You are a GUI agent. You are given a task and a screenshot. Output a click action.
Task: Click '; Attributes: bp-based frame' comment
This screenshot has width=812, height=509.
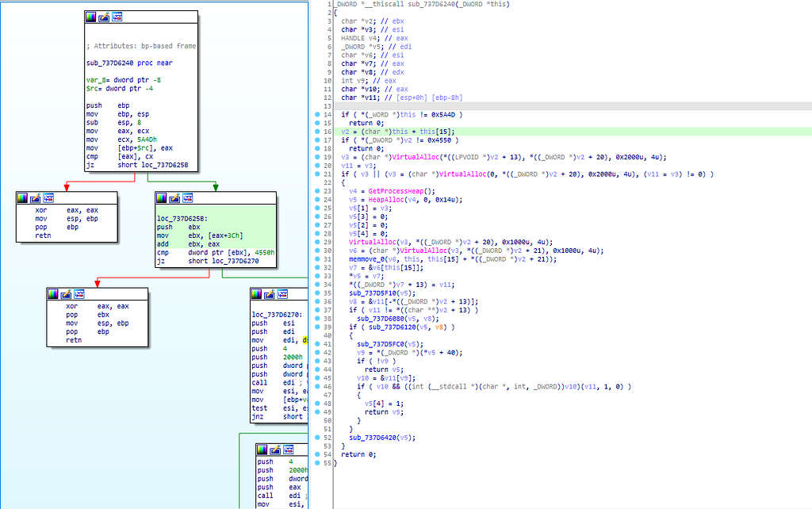(x=141, y=45)
